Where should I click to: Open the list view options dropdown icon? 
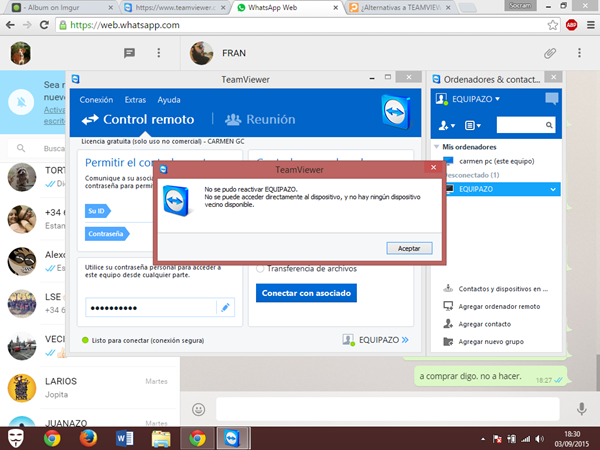(x=473, y=125)
